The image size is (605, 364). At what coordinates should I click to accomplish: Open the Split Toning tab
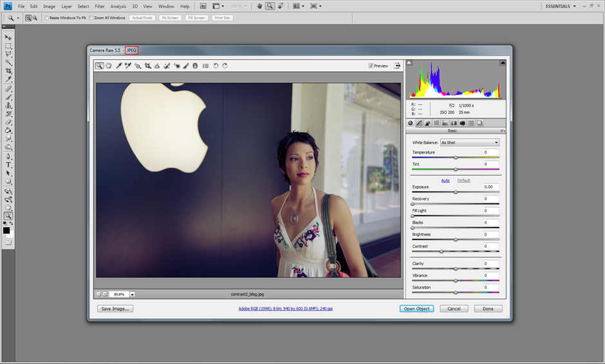point(445,123)
